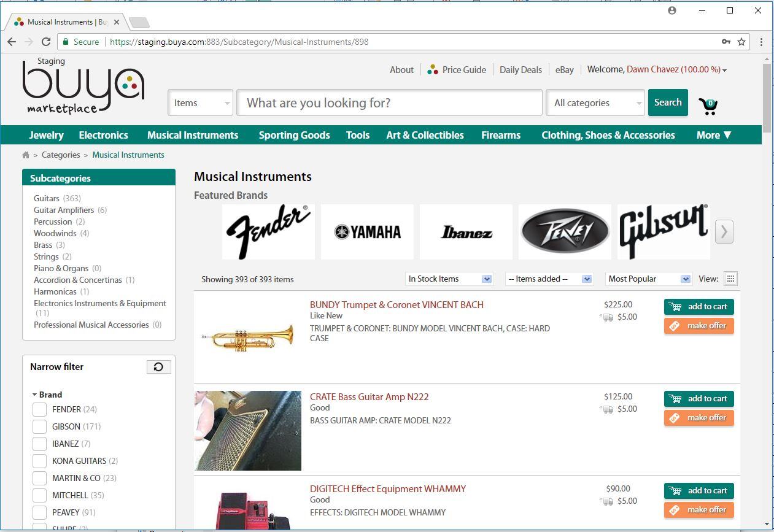
Task: Click the Fender brand logo
Action: click(268, 232)
